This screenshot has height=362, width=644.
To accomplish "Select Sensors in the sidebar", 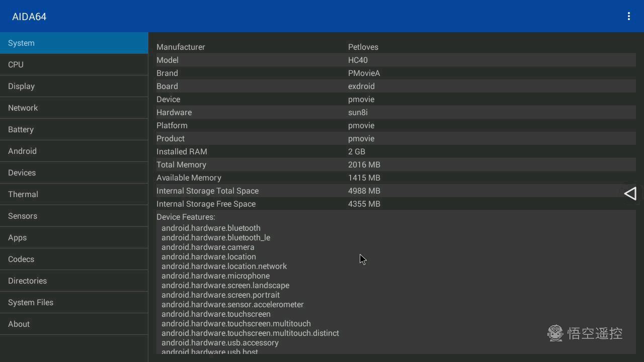I will coord(74,216).
